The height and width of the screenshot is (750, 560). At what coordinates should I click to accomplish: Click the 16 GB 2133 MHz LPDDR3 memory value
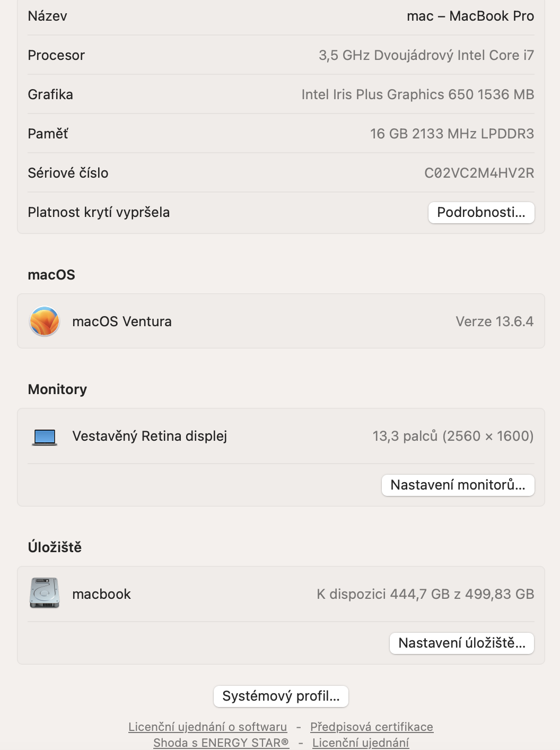tap(452, 134)
